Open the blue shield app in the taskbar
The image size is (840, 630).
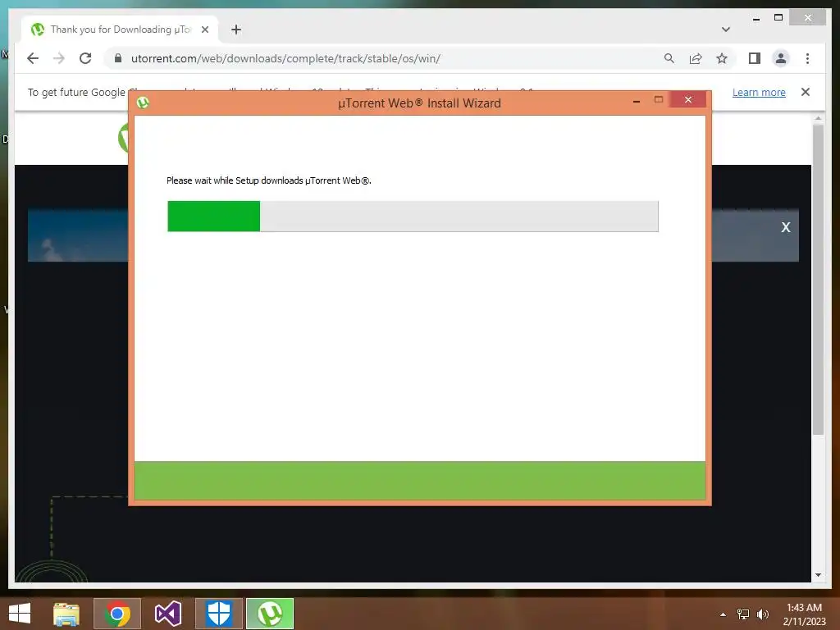coord(218,614)
